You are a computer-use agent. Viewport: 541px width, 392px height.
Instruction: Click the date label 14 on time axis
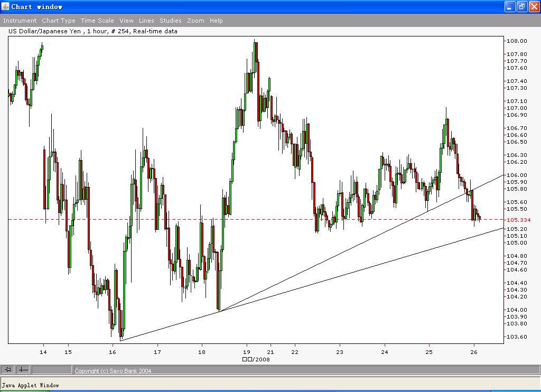(43, 352)
